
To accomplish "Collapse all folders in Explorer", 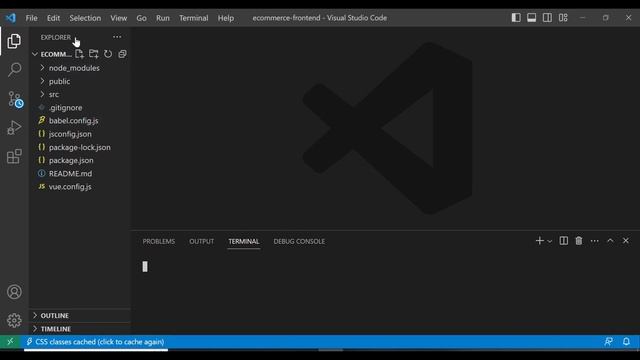I will click(122, 54).
